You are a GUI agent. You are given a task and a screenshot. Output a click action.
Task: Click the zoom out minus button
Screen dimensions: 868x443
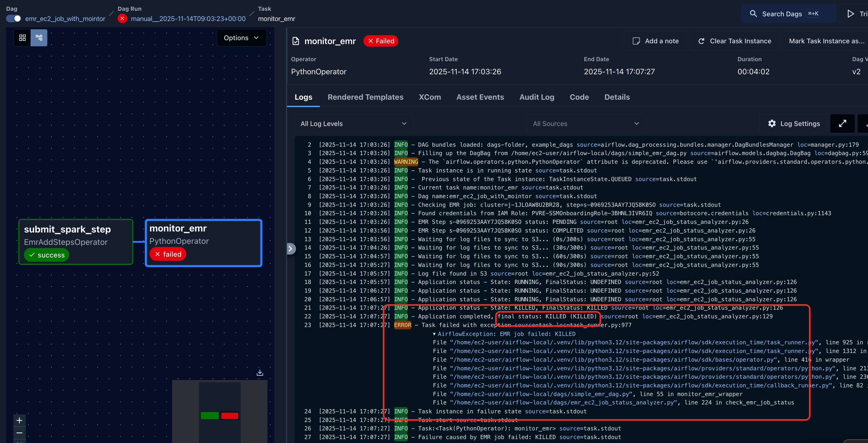point(19,433)
